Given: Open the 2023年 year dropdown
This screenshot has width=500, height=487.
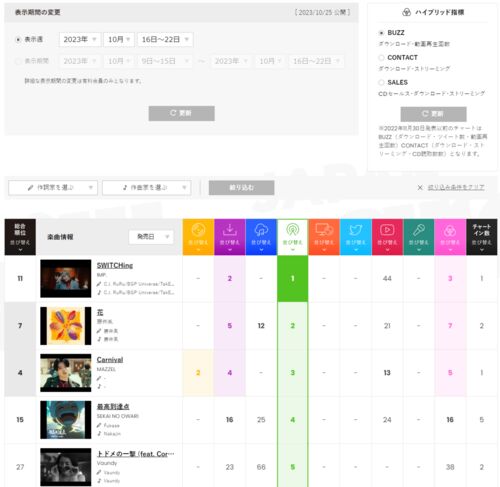Looking at the screenshot, I should (80, 39).
